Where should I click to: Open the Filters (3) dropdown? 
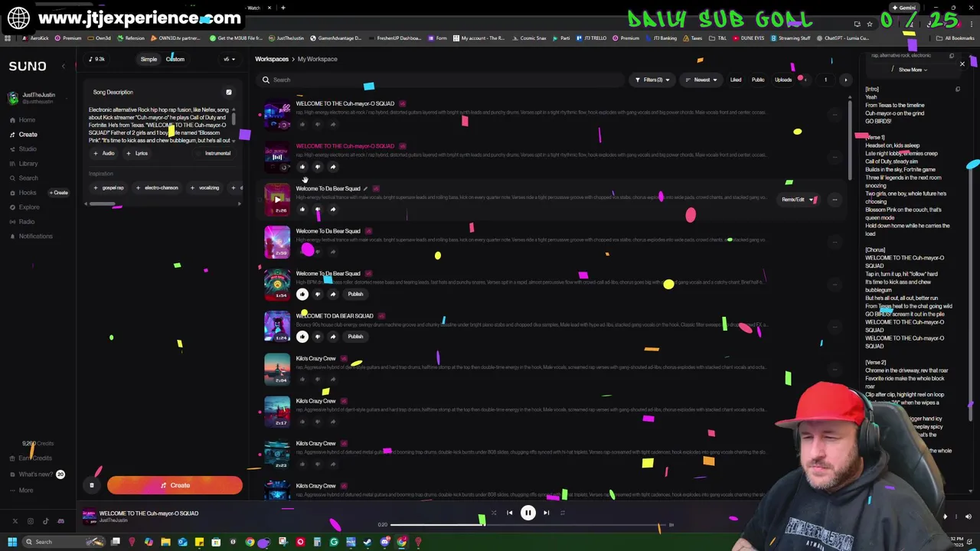(652, 80)
